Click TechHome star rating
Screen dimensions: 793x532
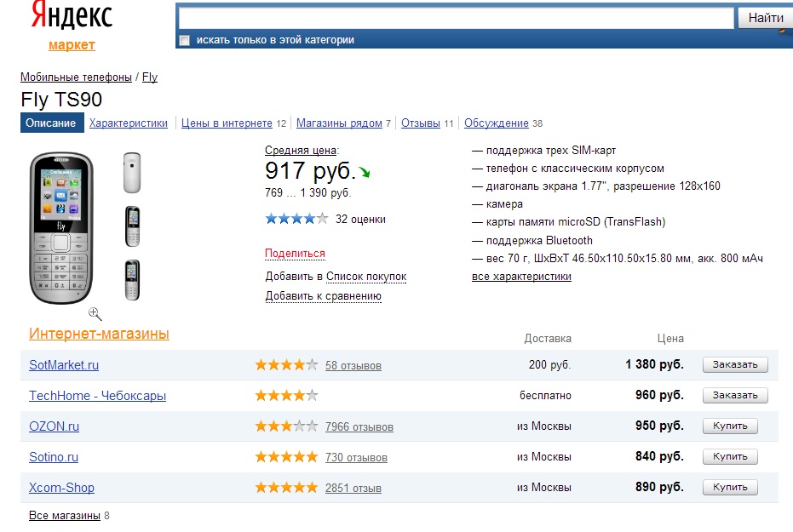(286, 395)
